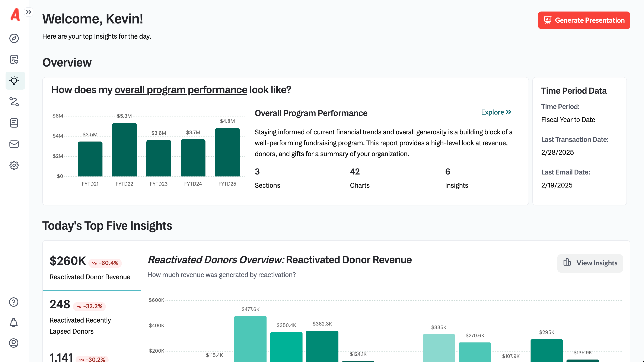The width and height of the screenshot is (644, 362).
Task: Click the red A logo
Action: (15, 15)
